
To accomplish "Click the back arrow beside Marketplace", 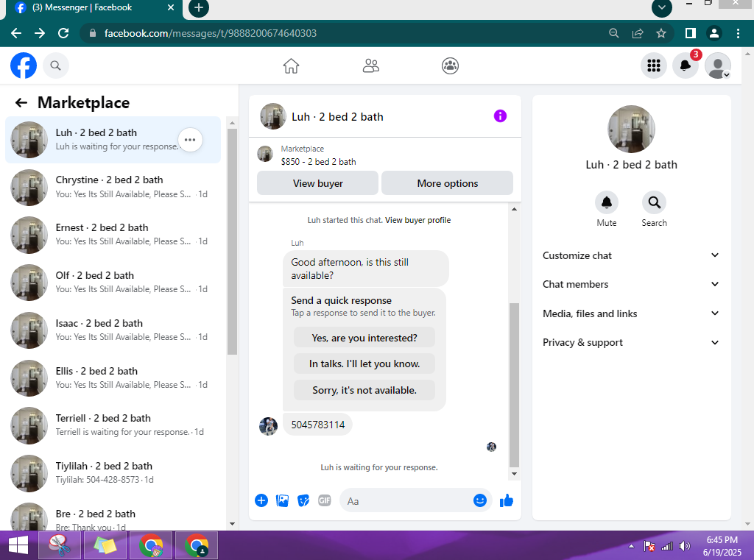I will pyautogui.click(x=21, y=102).
